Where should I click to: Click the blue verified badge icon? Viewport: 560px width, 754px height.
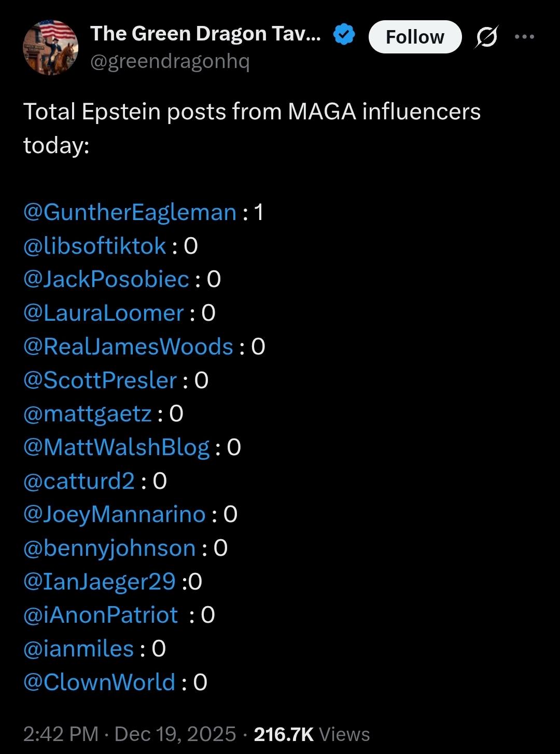[x=344, y=34]
